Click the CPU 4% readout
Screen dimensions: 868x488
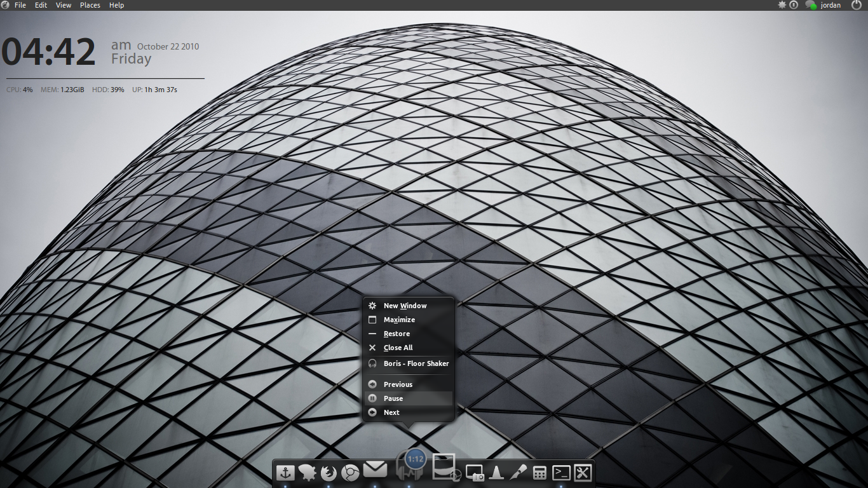coord(20,90)
